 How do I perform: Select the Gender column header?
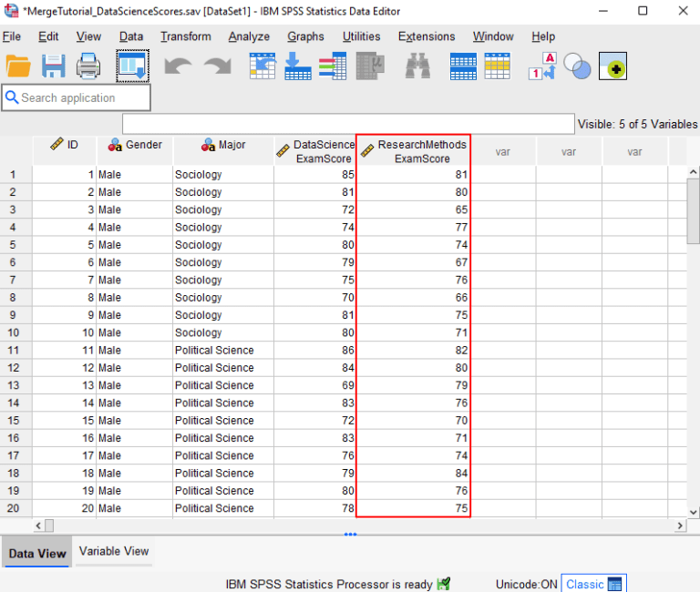pos(135,152)
